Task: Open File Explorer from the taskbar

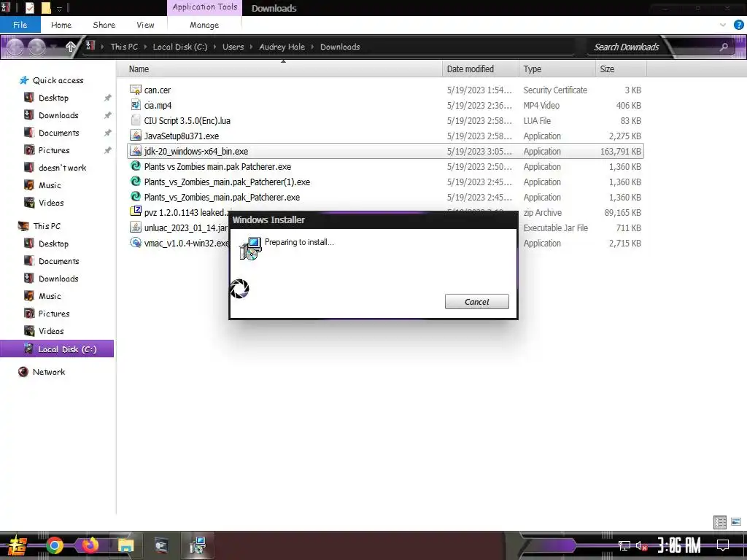Action: click(125, 545)
